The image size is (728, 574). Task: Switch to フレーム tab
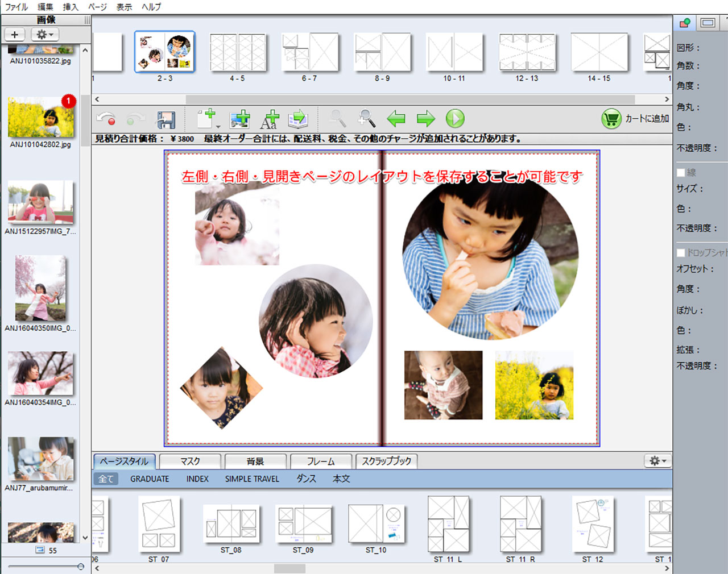pyautogui.click(x=321, y=461)
